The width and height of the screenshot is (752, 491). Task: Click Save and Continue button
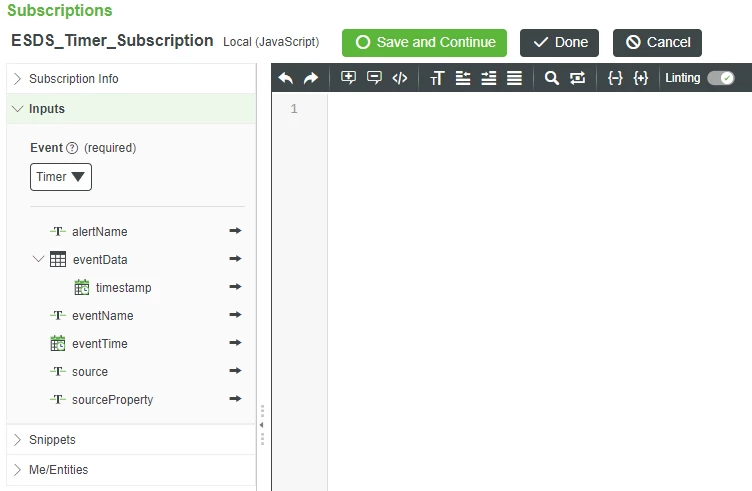(424, 43)
